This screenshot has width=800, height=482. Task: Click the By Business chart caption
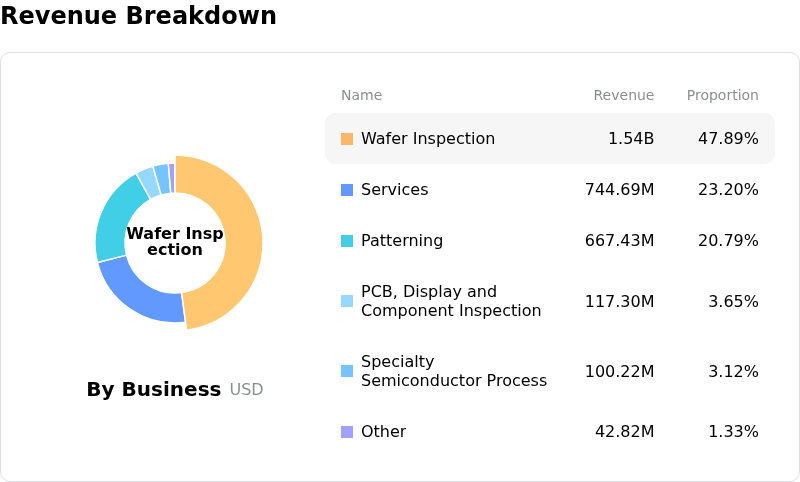[153, 390]
